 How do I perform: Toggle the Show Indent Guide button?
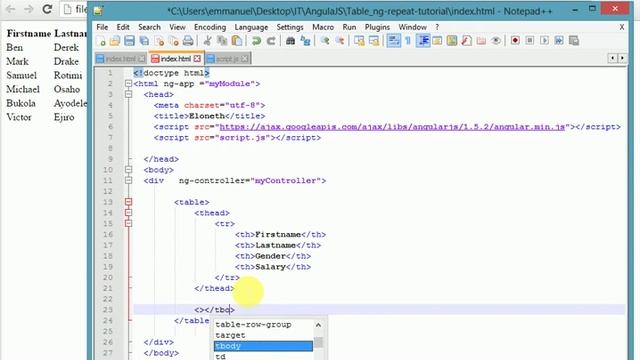click(423, 41)
